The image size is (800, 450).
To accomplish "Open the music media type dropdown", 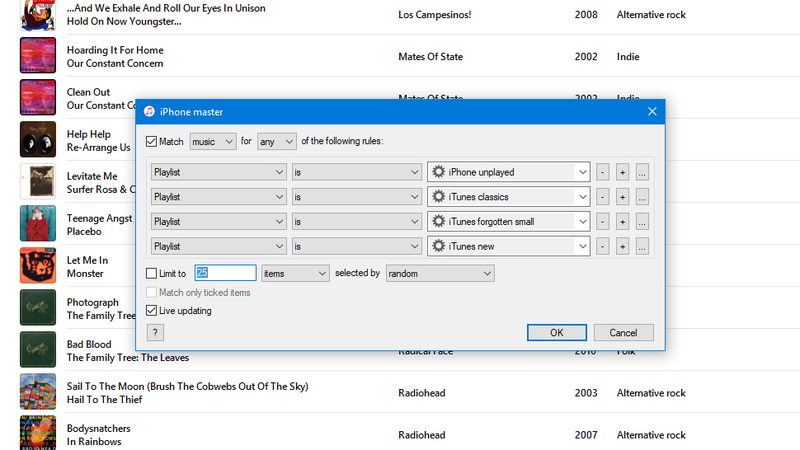I will tap(213, 141).
